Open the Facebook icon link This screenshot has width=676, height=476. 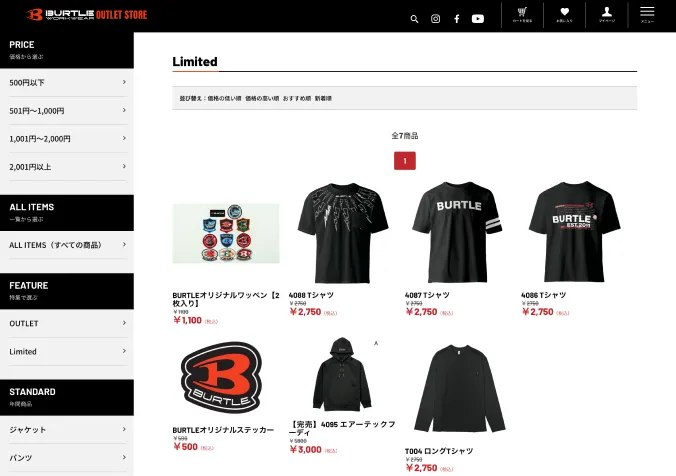[457, 19]
